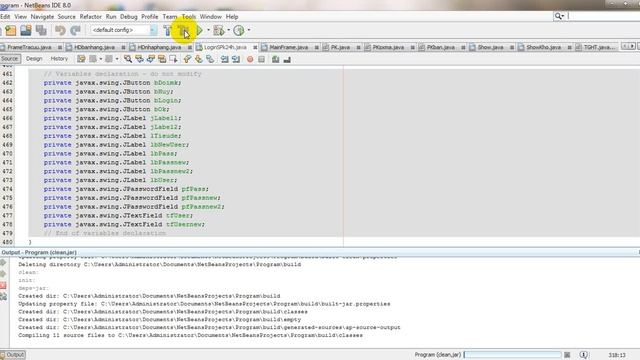
Task: Click the Save All toolbar icon
Action: click(41, 30)
